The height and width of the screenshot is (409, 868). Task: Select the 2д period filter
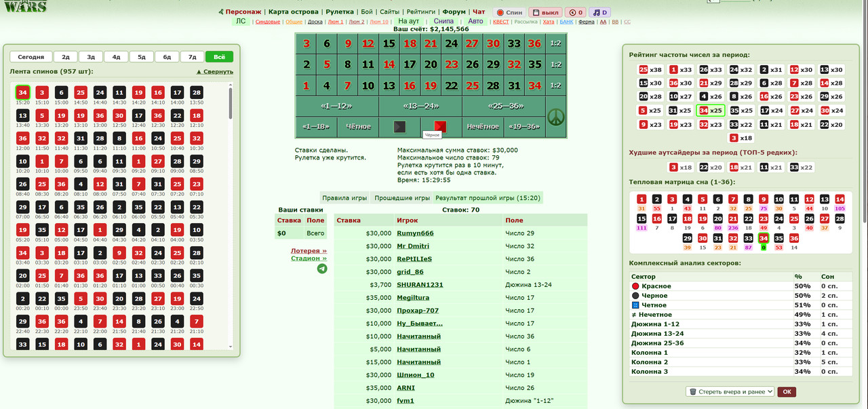66,57
